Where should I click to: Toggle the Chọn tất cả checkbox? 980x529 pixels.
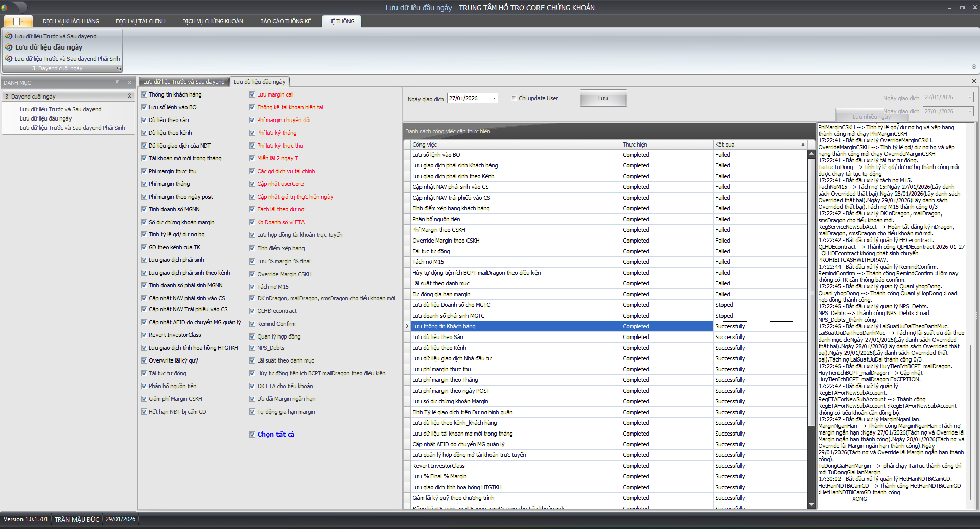pos(252,435)
